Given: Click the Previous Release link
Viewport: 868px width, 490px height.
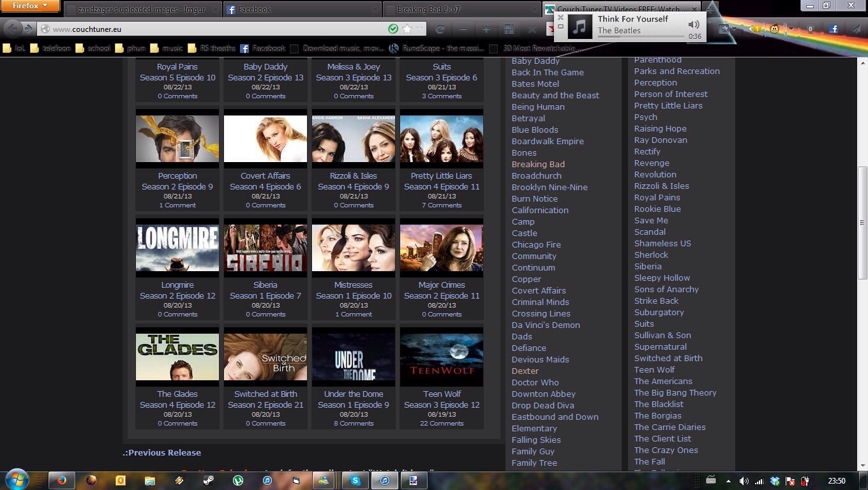Looking at the screenshot, I should (162, 452).
